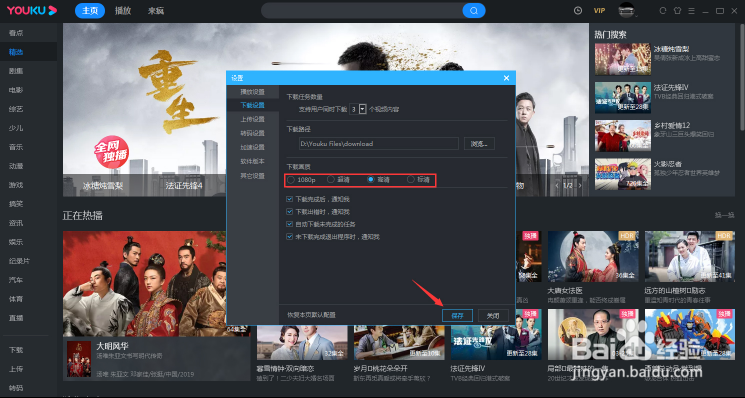Image resolution: width=745 pixels, height=398 pixels.
Task: Open 远方的山楂树 video thumbnail
Action: click(x=689, y=257)
